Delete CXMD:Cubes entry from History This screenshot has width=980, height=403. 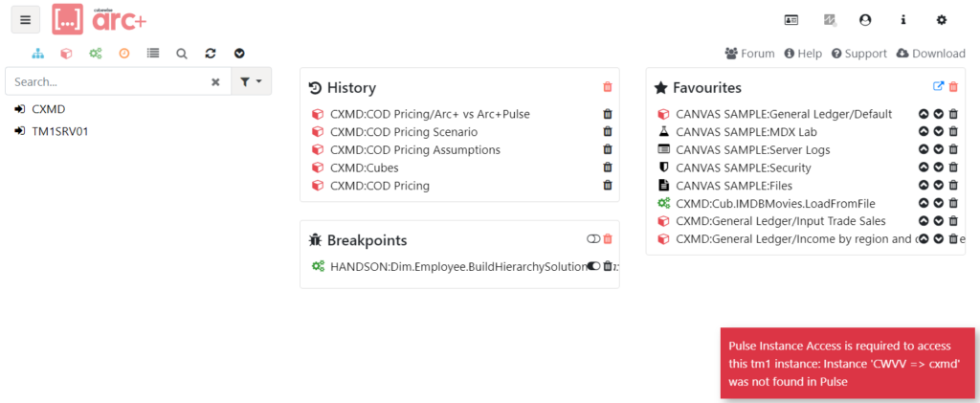point(607,168)
